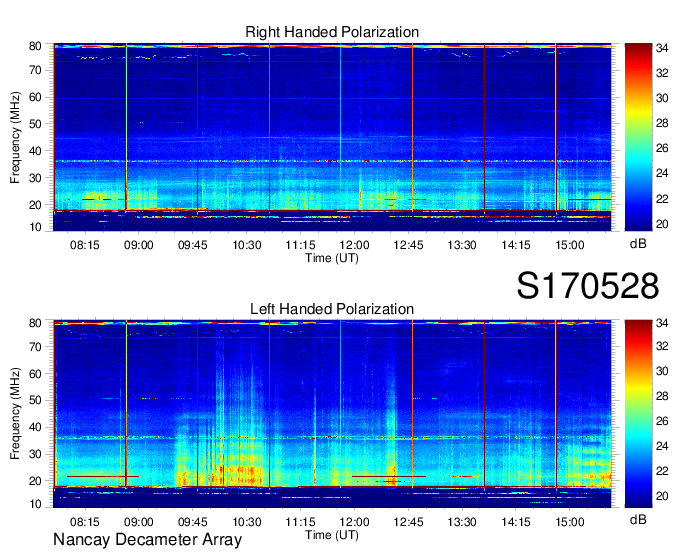Click the 10:30 tick of Left Handed plot
The width and height of the screenshot is (680, 552).
coord(247,522)
